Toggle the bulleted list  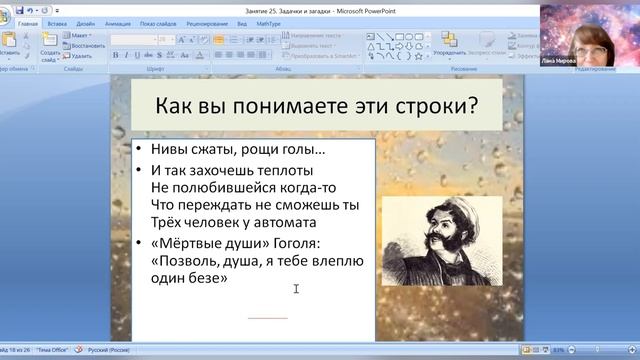(x=219, y=39)
